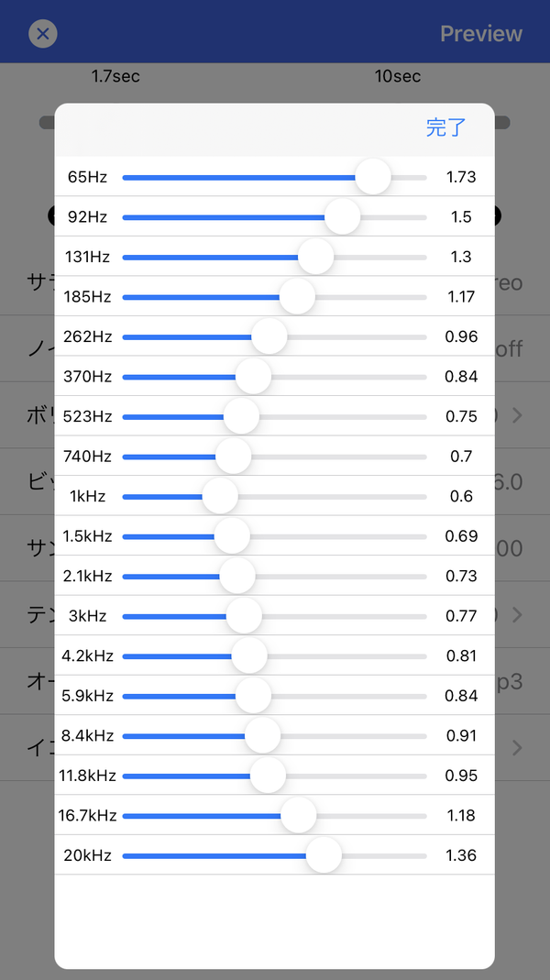The width and height of the screenshot is (550, 980).
Task: Tap the Preview button
Action: 481,33
